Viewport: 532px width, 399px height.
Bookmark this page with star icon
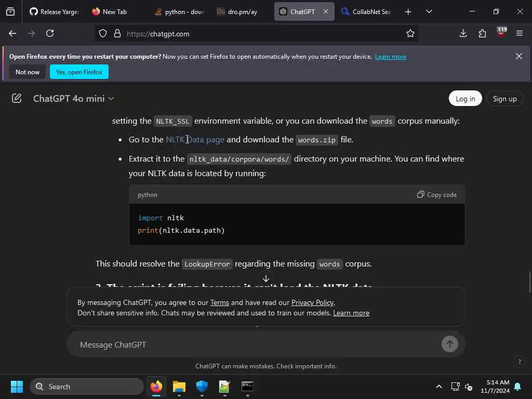(410, 34)
